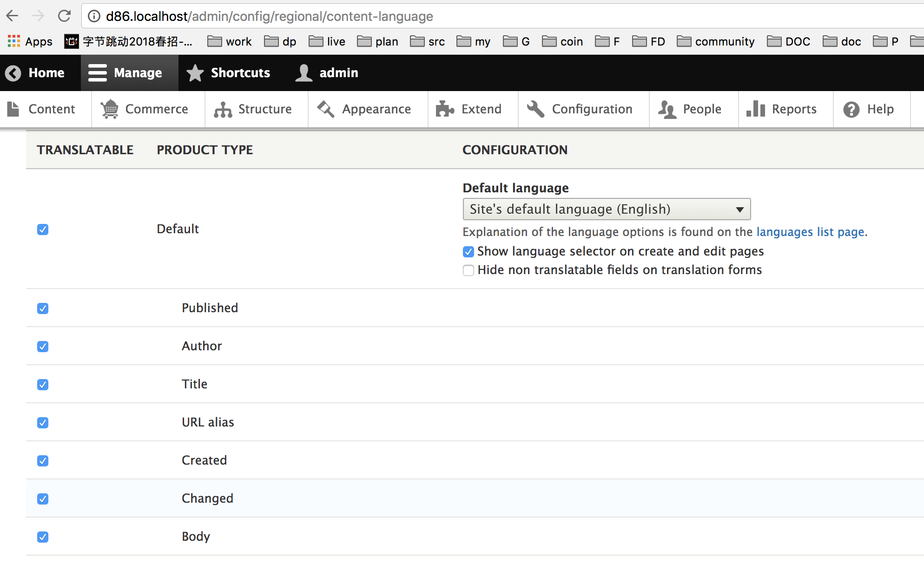Toggle translatable checkbox for Created field
The image size is (924, 564).
tap(43, 460)
